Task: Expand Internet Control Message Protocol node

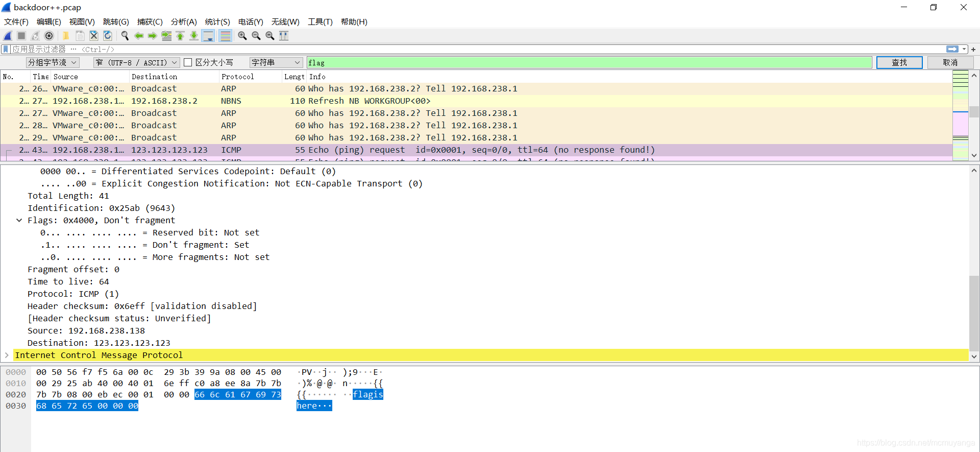Action: [x=7, y=355]
